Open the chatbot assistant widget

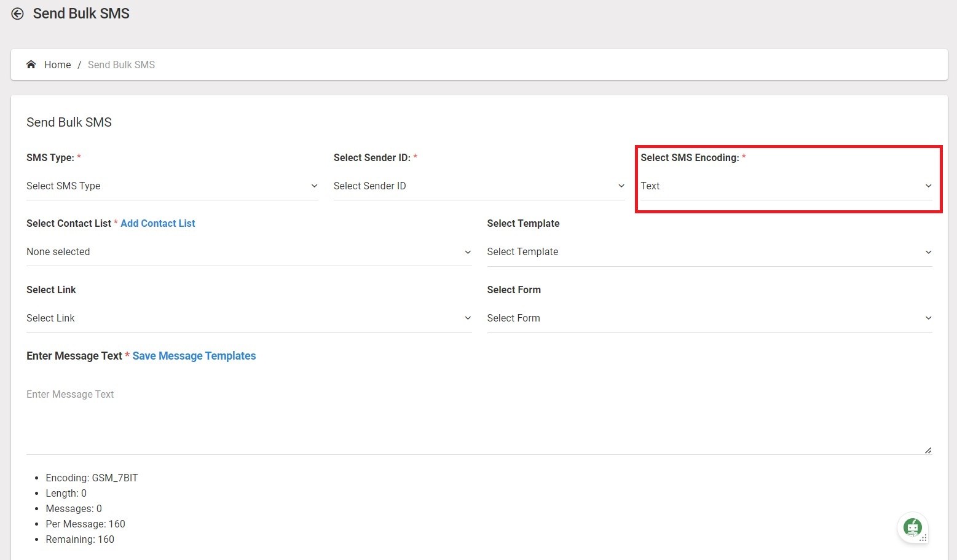pyautogui.click(x=912, y=527)
